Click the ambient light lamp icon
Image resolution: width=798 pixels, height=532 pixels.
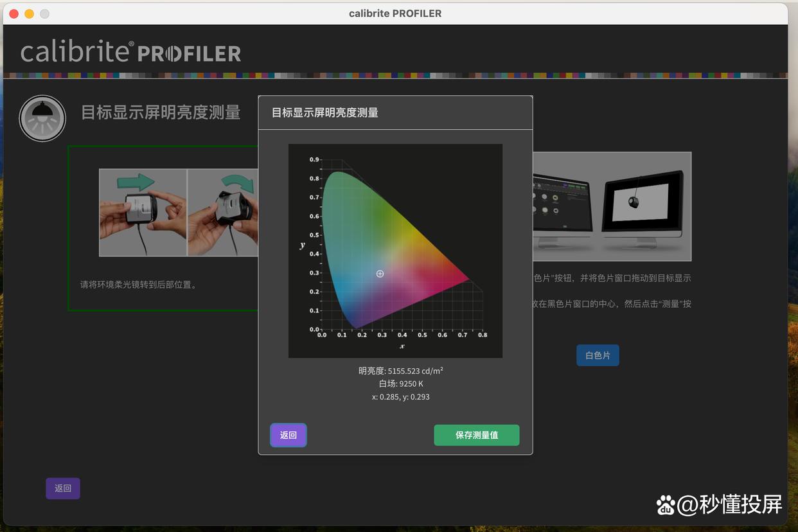coord(42,118)
